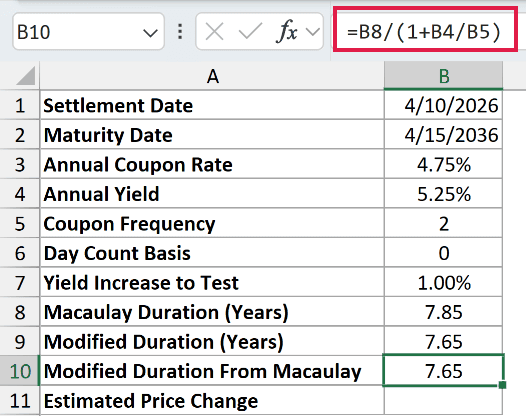Click the Select All corner triangle
This screenshot has height=416, width=526.
(25, 76)
